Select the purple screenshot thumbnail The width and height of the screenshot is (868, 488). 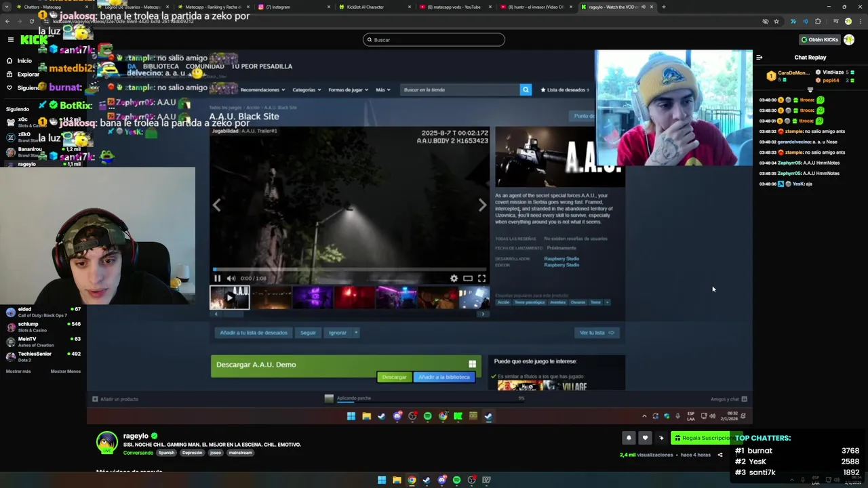tap(313, 298)
